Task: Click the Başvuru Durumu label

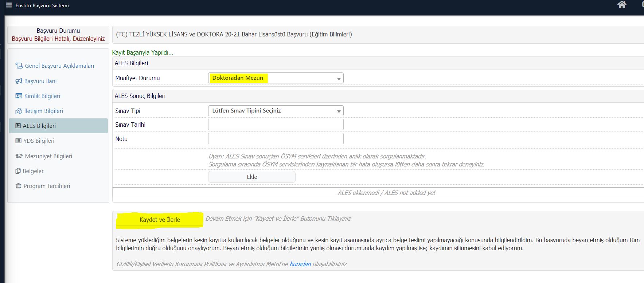Action: (x=58, y=31)
